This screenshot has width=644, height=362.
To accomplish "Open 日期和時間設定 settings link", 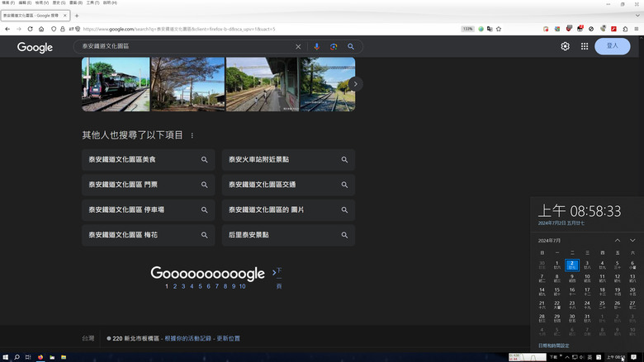I will [554, 346].
